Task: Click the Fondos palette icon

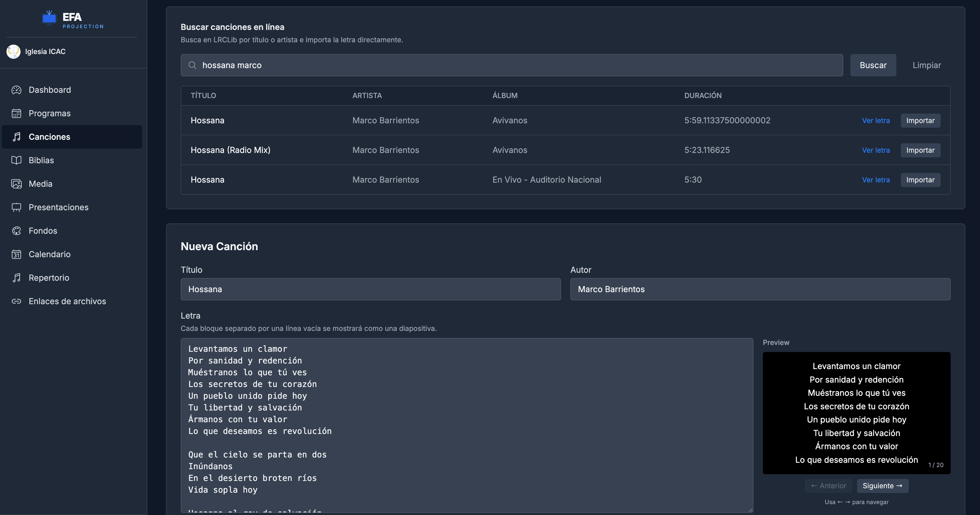Action: pyautogui.click(x=16, y=231)
